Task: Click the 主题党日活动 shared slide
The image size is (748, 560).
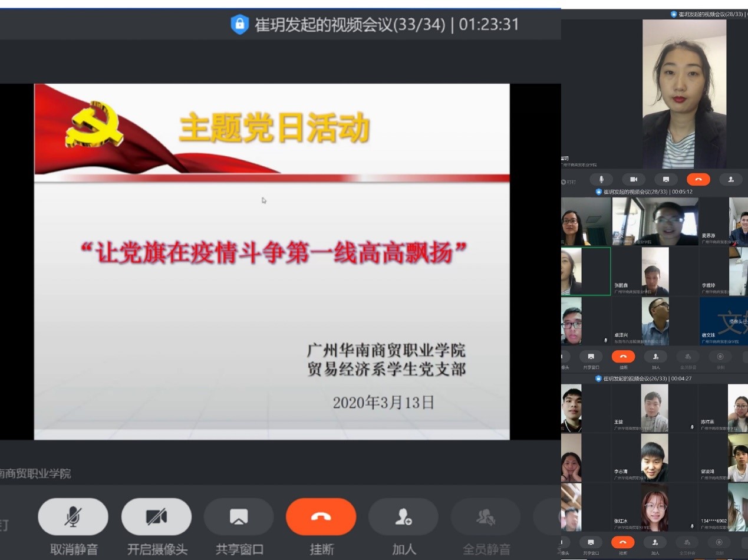Action: point(272,261)
